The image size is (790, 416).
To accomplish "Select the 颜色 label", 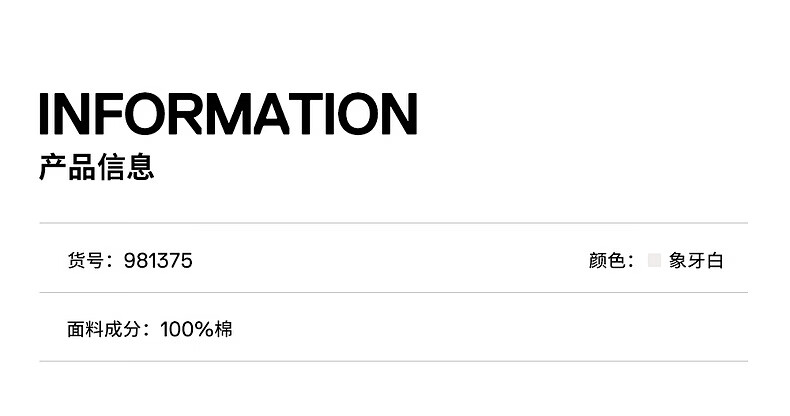I will tap(606, 261).
